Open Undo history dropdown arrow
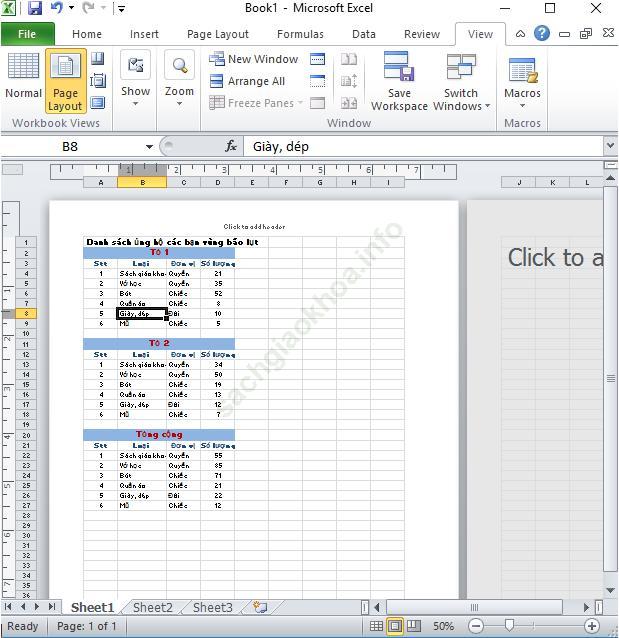The height and width of the screenshot is (638, 619). [71, 8]
